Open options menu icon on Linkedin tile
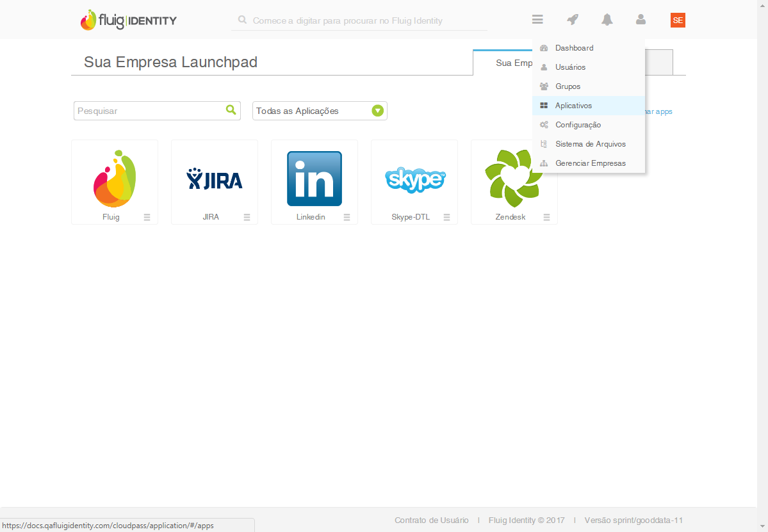The height and width of the screenshot is (532, 768). [x=347, y=217]
